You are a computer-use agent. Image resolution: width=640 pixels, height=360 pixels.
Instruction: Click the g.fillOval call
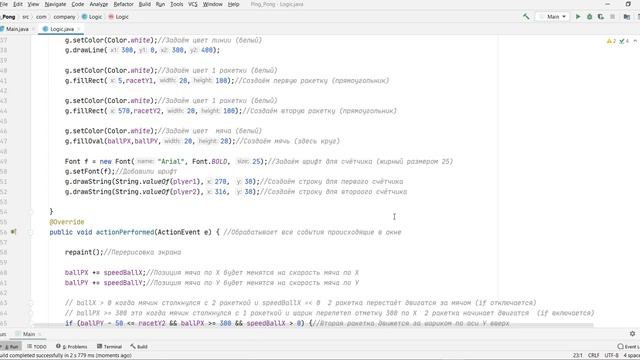point(150,141)
